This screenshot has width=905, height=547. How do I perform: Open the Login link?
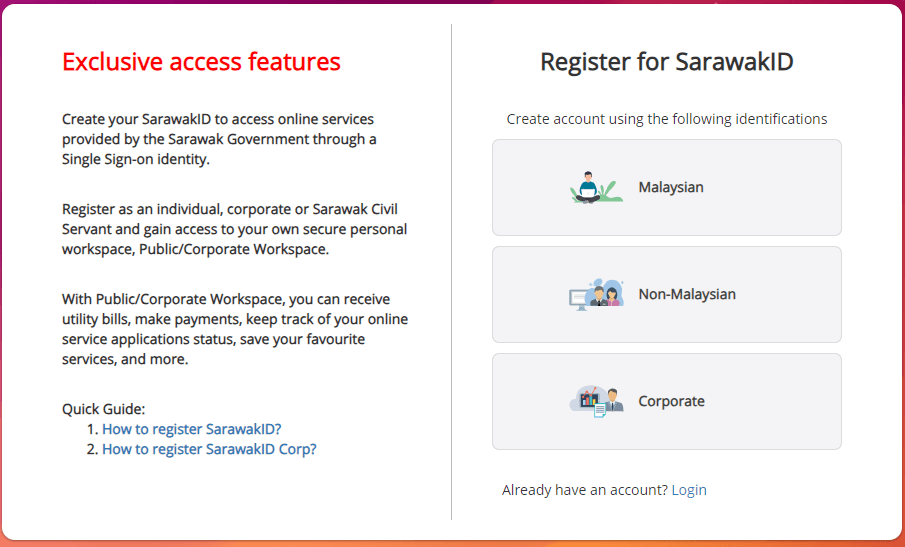pyautogui.click(x=689, y=490)
